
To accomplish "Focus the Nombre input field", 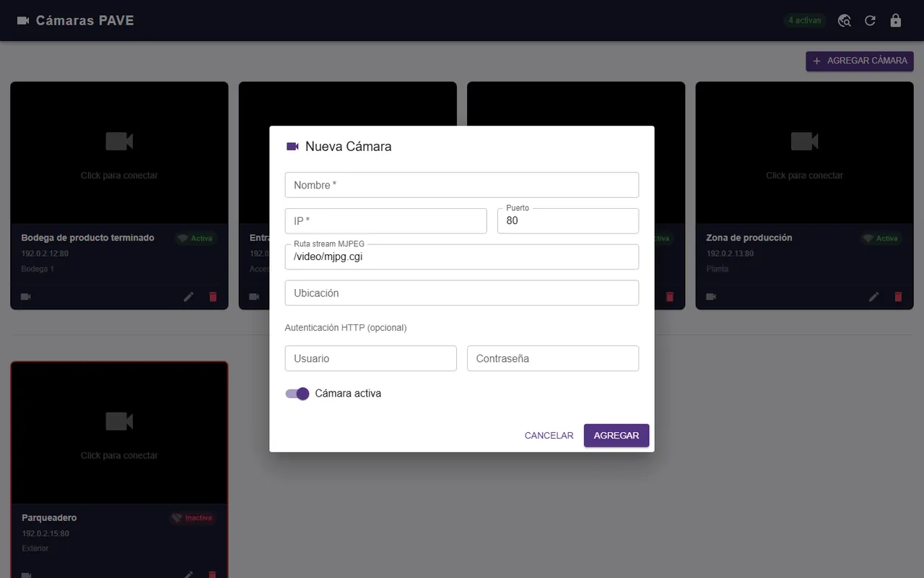I will pyautogui.click(x=462, y=185).
